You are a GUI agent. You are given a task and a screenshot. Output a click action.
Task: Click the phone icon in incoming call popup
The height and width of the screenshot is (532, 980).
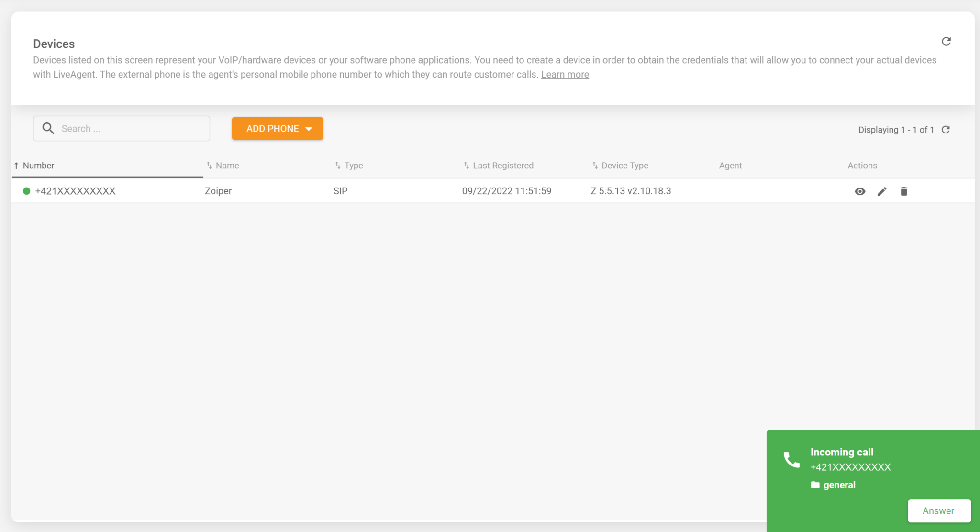[x=791, y=460]
